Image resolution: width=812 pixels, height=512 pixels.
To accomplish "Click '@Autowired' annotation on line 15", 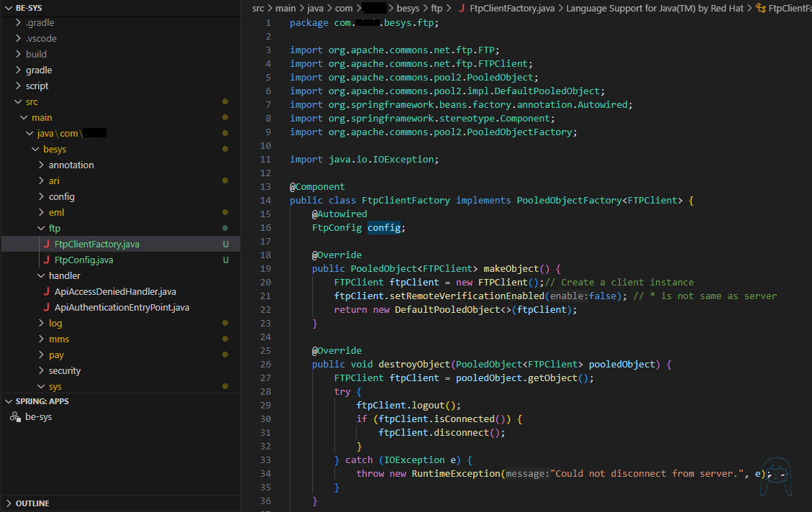I will (339, 214).
